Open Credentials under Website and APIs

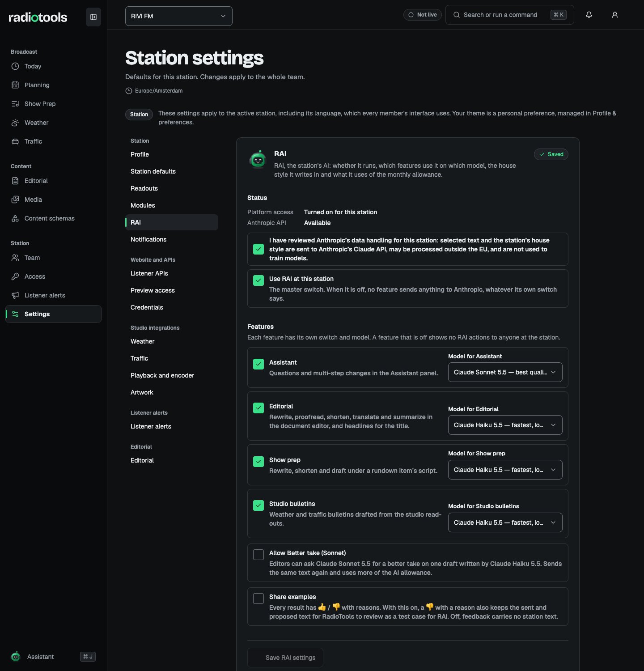click(x=172, y=307)
